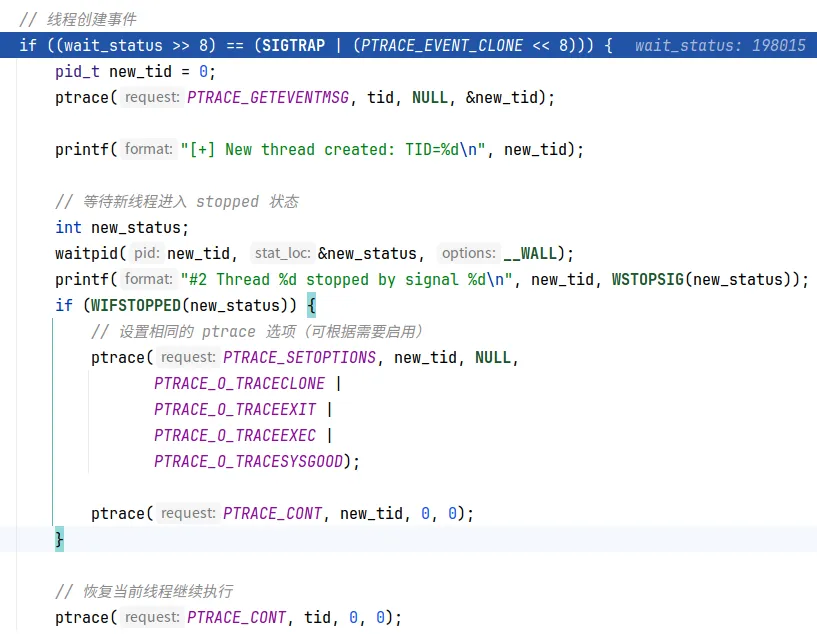The width and height of the screenshot is (817, 634).
Task: Click comment mentioning 'stopped' state
Action: [x=177, y=202]
